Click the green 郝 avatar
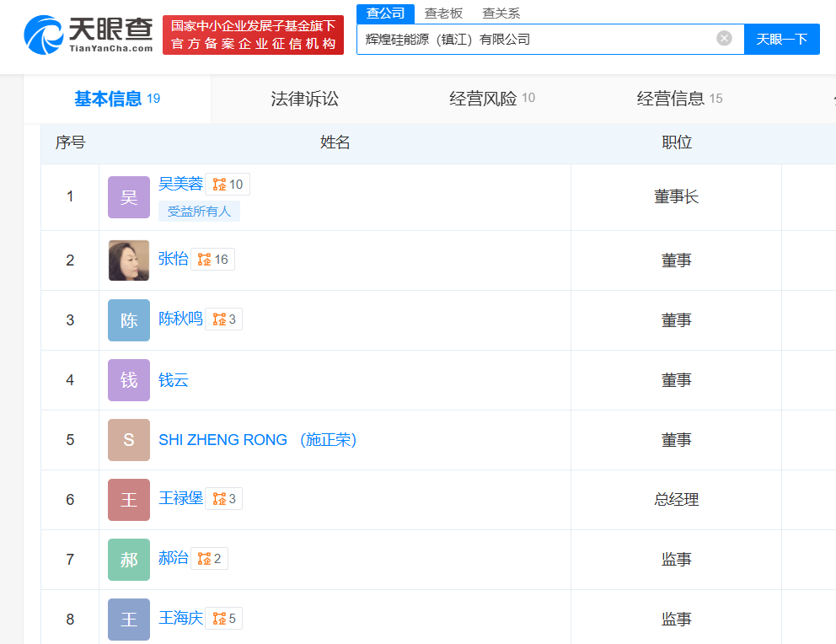The image size is (836, 644). click(x=129, y=559)
